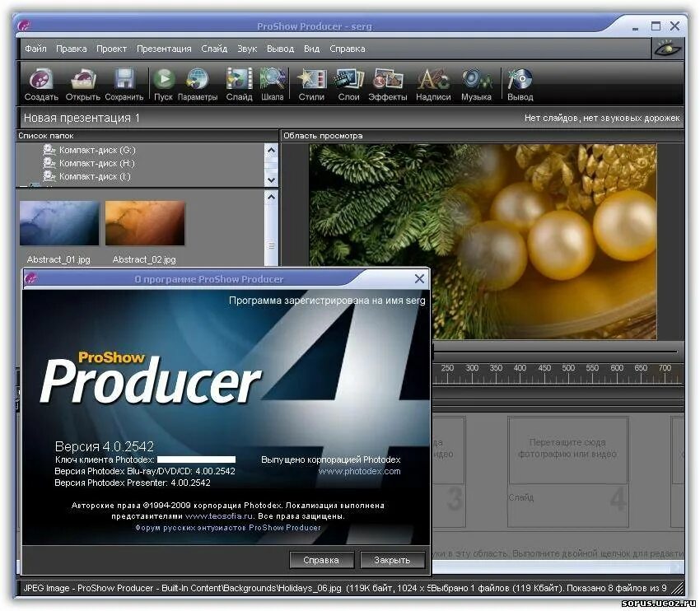
Task: Open a show with Открыть icon
Action: (x=82, y=84)
